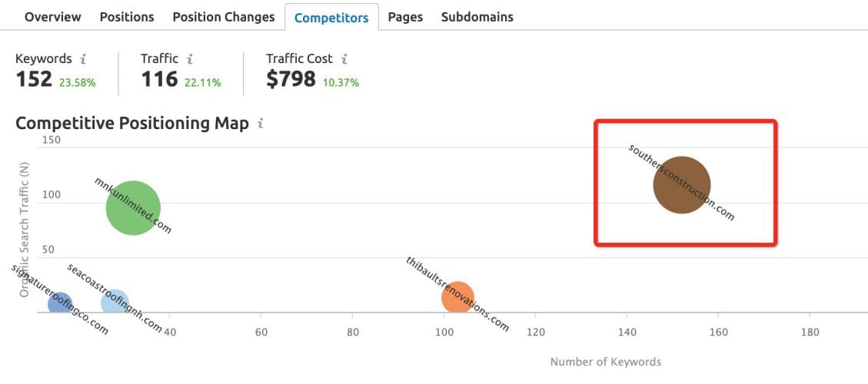Open the Pages tab
868x384 pixels.
pyautogui.click(x=405, y=17)
